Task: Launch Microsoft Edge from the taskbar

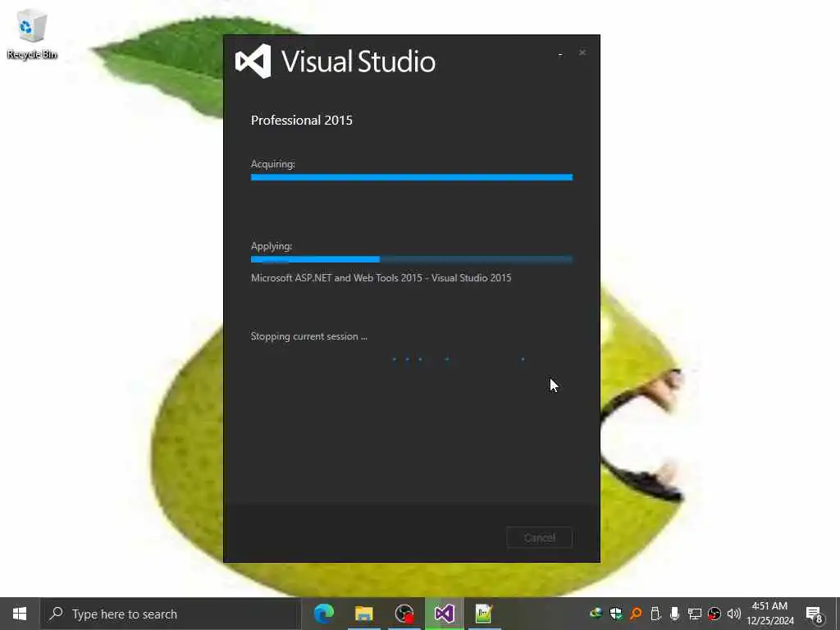Action: point(323,614)
